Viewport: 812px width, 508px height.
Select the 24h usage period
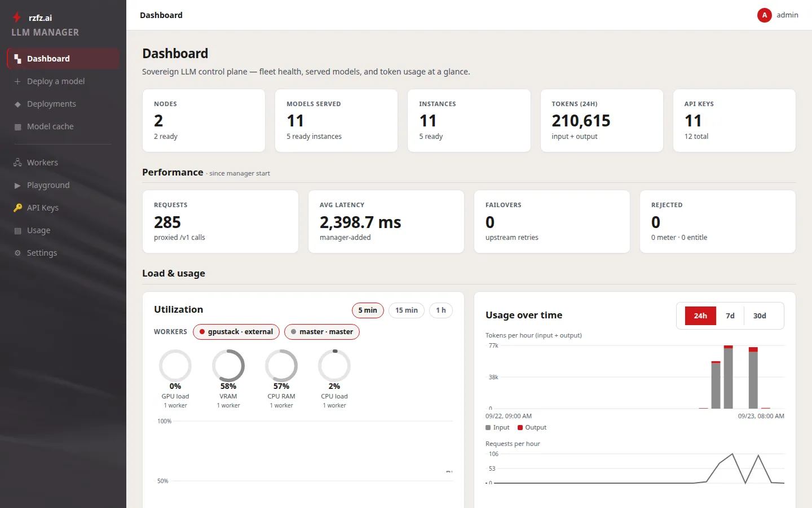point(700,316)
